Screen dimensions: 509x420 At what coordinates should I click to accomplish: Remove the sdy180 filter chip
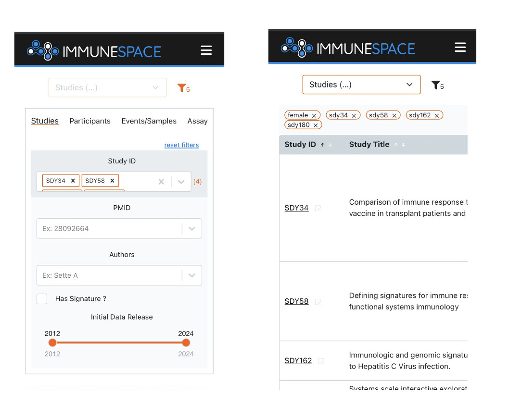point(316,125)
